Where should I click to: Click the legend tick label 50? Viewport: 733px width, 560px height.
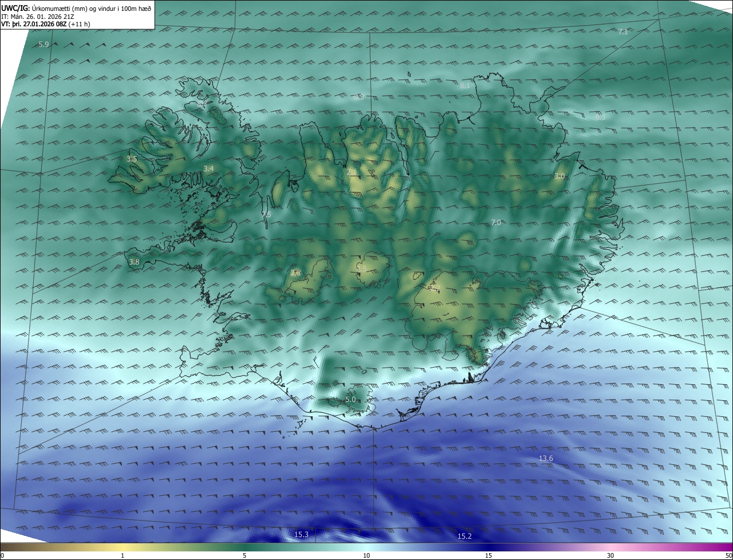(x=728, y=556)
